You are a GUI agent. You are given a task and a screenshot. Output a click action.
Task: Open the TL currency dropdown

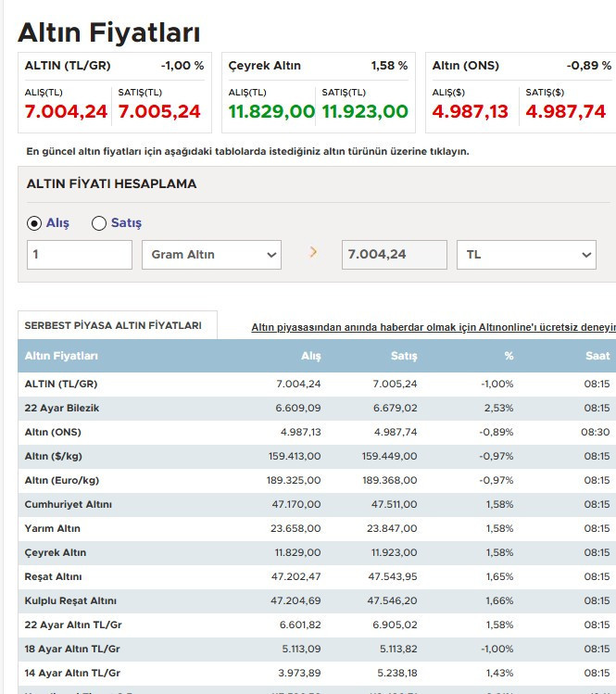click(x=526, y=255)
